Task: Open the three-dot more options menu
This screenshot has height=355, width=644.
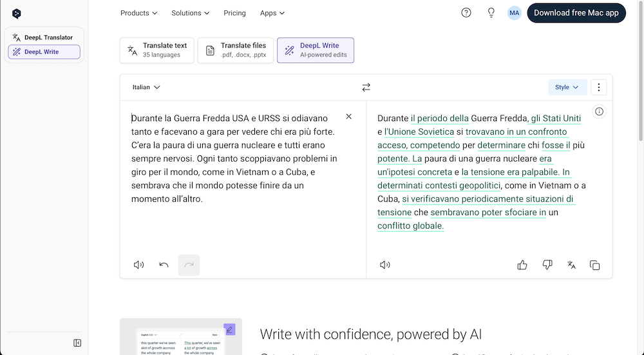Action: [598, 87]
